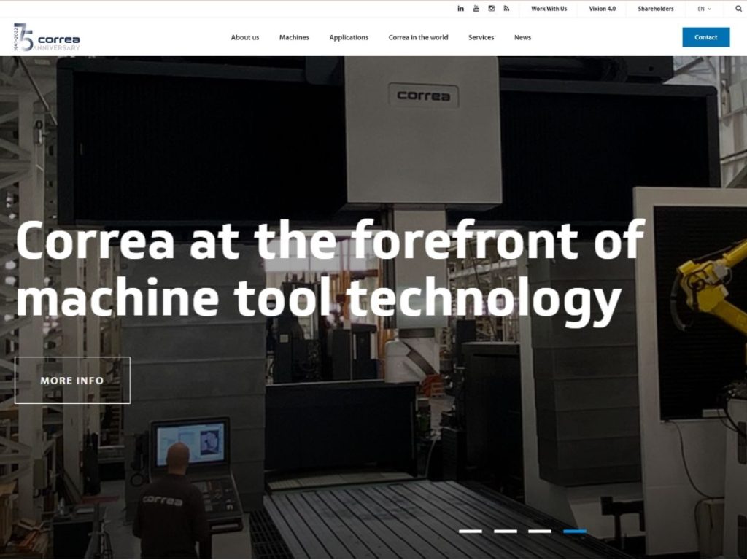This screenshot has width=747, height=560.
Task: Open the Services menu
Action: pos(481,37)
